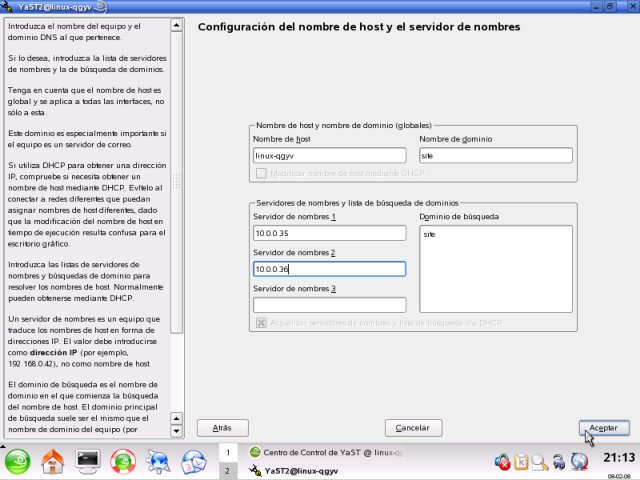Toggle Modificar nombre de host mediante DHCP
The height and width of the screenshot is (480, 640).
point(261,173)
